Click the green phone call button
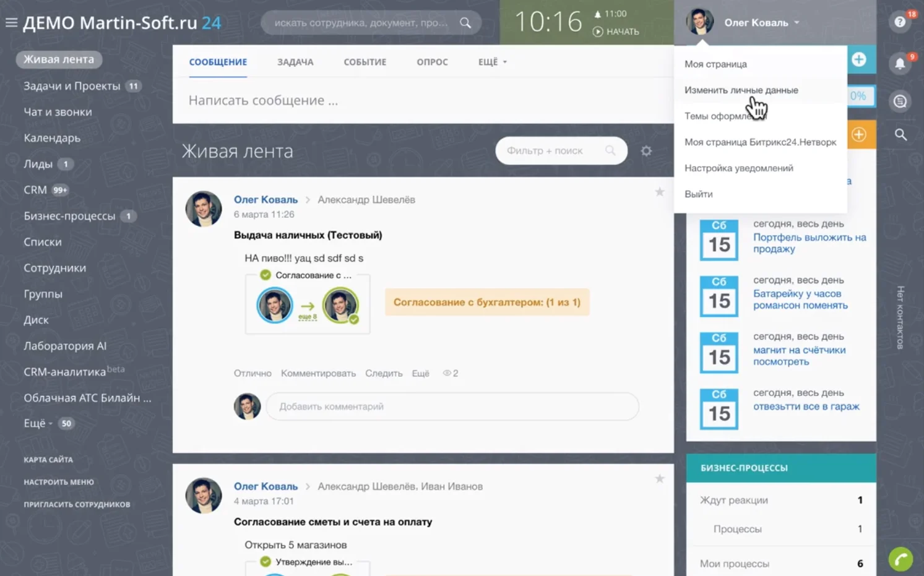Image resolution: width=924 pixels, height=576 pixels. pos(900,559)
